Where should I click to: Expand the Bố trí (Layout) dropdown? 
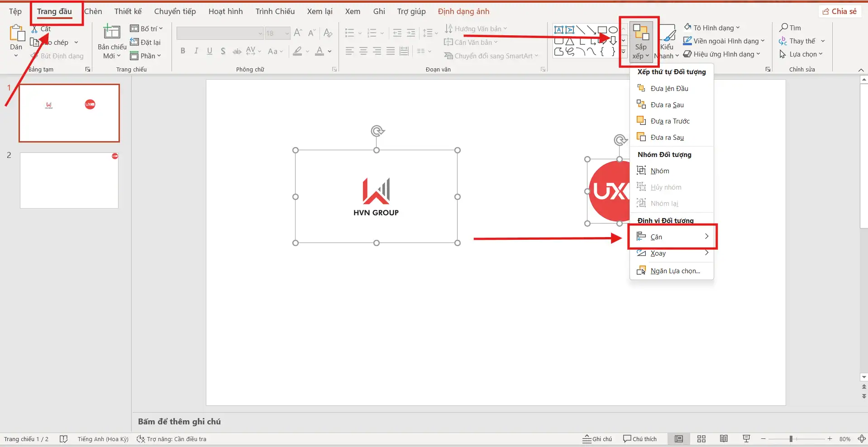147,29
